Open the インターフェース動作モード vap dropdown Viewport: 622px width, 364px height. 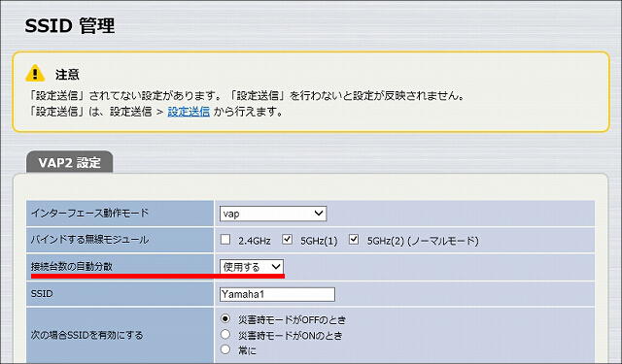coord(273,214)
